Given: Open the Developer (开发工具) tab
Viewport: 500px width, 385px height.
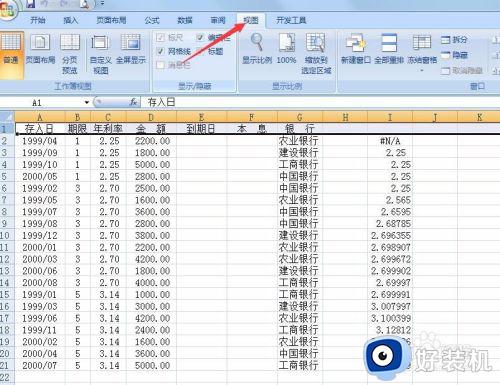Looking at the screenshot, I should pos(291,20).
